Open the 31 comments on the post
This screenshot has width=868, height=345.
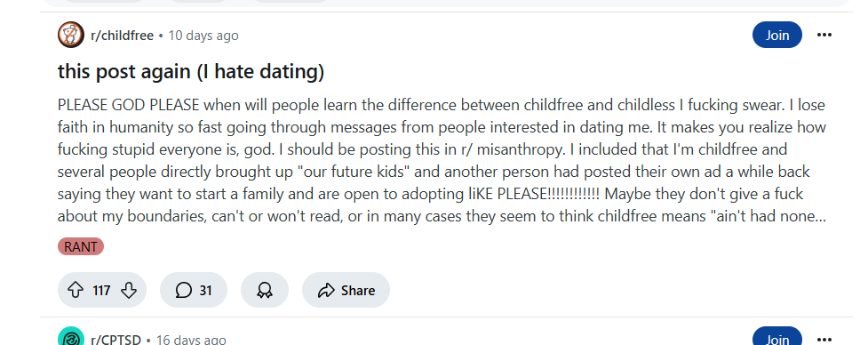[194, 290]
